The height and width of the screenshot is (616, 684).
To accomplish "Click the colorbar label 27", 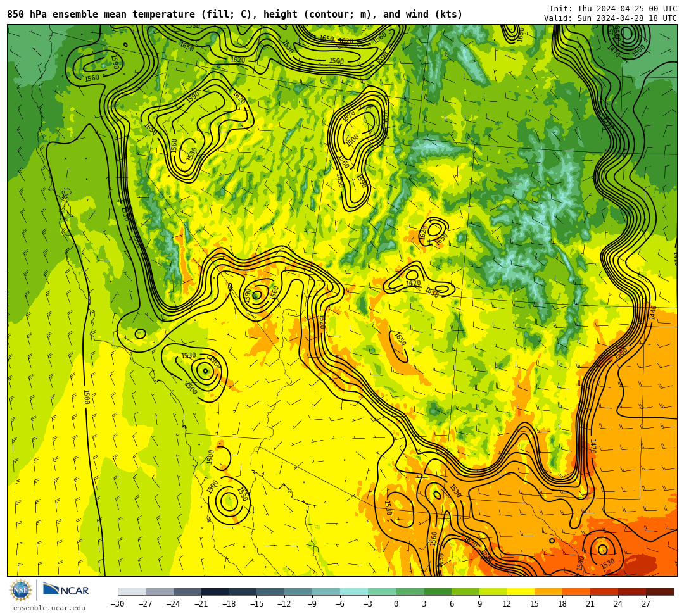I will point(645,604).
